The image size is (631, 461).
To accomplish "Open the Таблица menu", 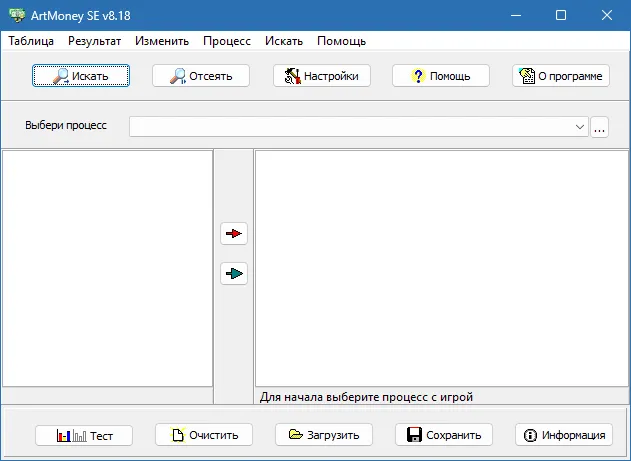I will [31, 41].
